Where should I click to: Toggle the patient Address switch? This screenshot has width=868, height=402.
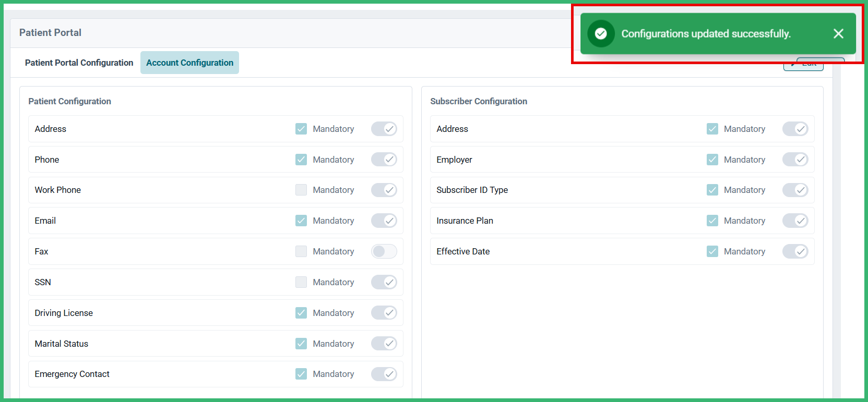[x=384, y=129]
